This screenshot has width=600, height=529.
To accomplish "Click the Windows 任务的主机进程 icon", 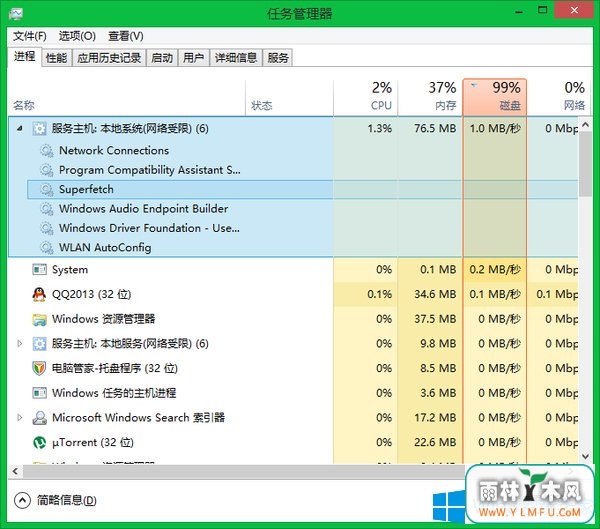I will 39,393.
